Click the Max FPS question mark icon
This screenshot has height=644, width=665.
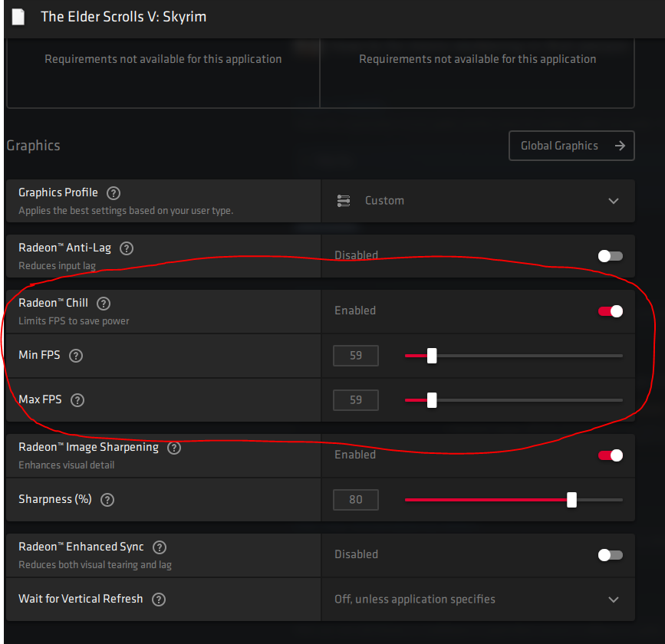[x=77, y=400]
